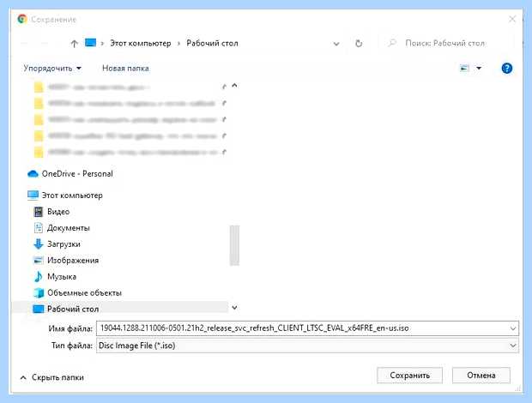Open the Упорядочить menu
The image size is (532, 403).
pyautogui.click(x=52, y=69)
